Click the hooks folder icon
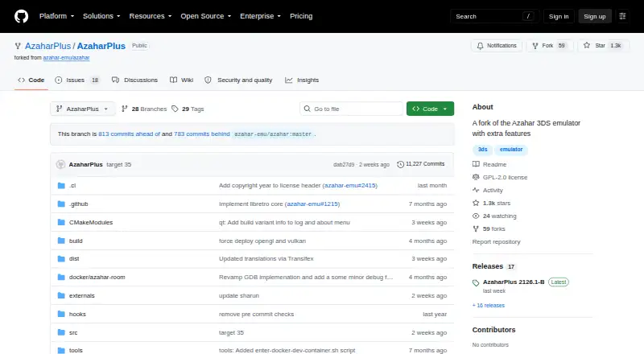 tap(61, 314)
